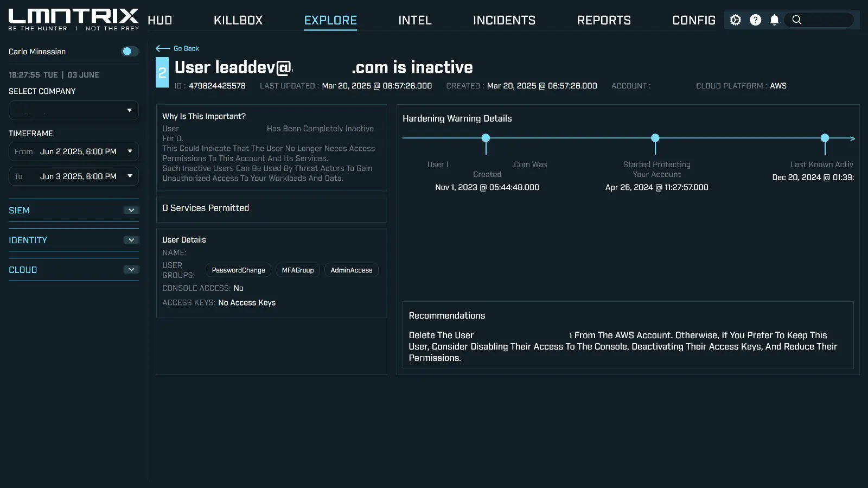
Task: Open the notifications bell icon
Action: [x=775, y=20]
